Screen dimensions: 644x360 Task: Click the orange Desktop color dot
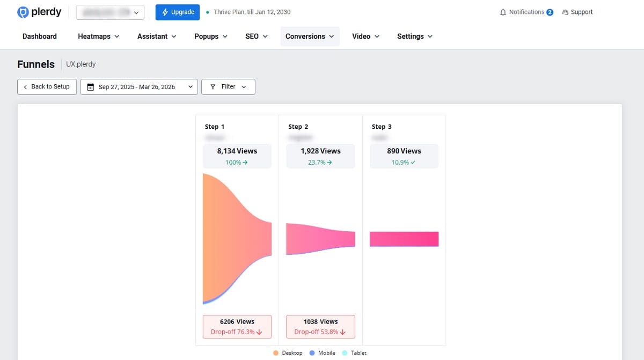tap(275, 353)
